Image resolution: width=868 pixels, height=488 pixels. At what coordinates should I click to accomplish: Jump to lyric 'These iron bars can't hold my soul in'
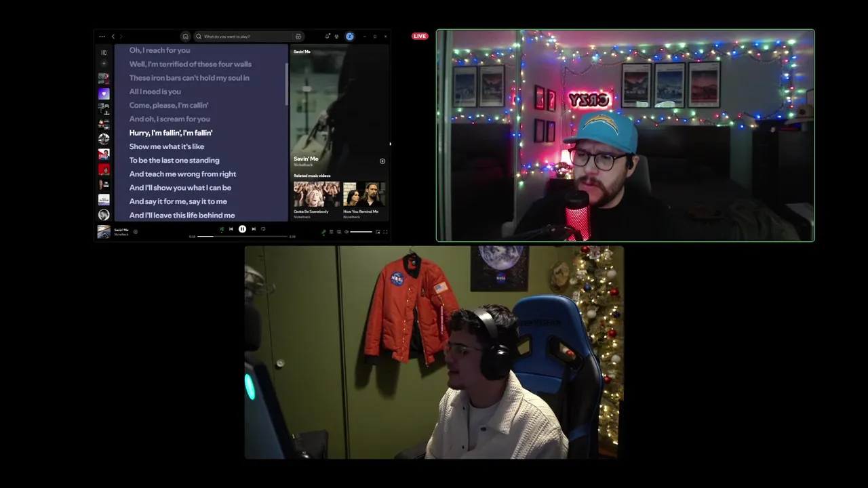click(x=189, y=78)
